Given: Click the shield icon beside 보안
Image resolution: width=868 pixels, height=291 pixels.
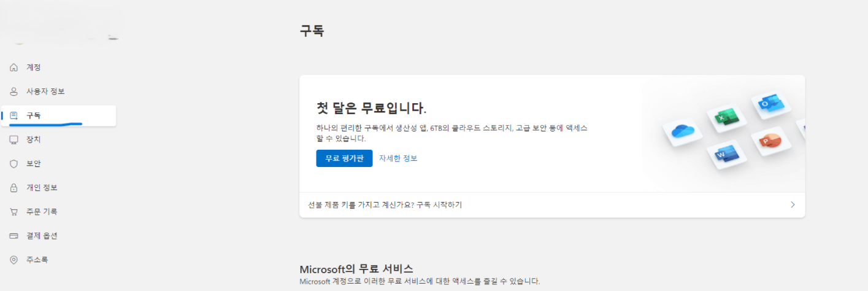Looking at the screenshot, I should (14, 164).
